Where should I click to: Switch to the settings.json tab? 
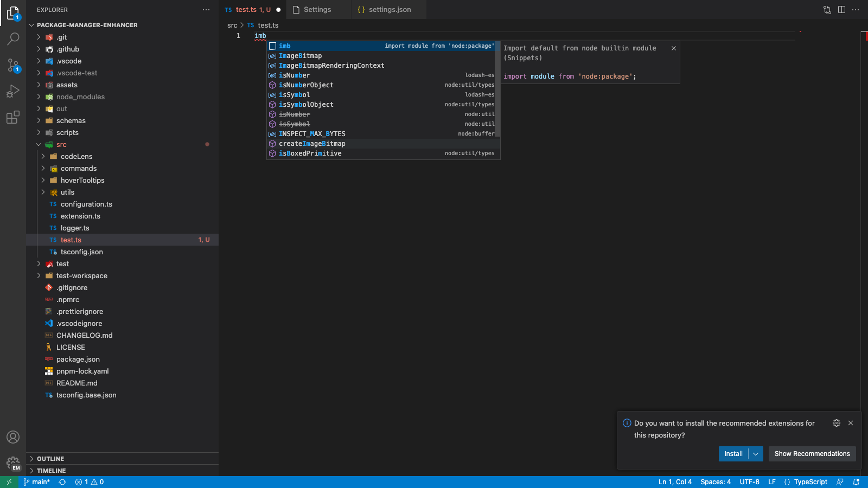pyautogui.click(x=390, y=10)
